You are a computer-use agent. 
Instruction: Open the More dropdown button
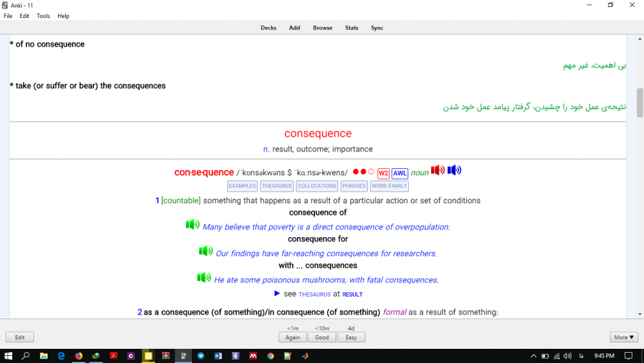pyautogui.click(x=624, y=337)
